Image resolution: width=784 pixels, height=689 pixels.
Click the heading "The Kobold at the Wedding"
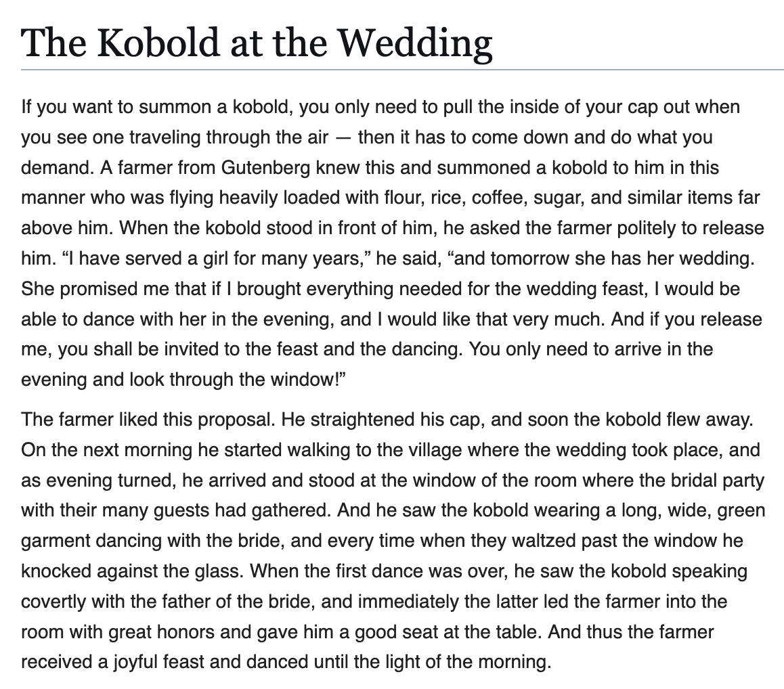pos(257,43)
